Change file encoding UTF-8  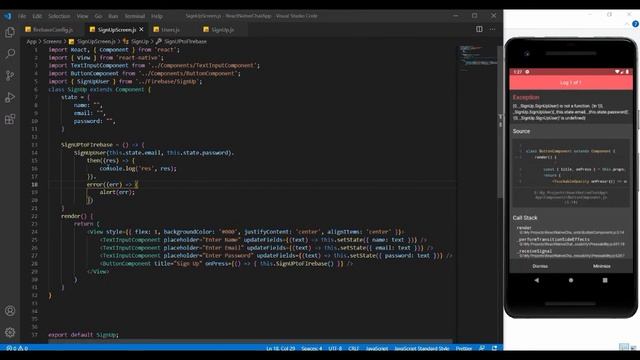pos(335,348)
